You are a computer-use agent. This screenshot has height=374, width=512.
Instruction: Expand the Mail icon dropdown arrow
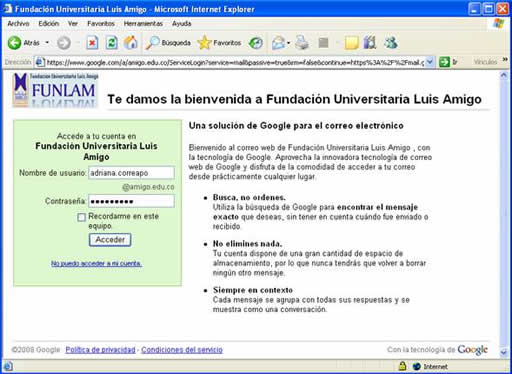pyautogui.click(x=288, y=43)
